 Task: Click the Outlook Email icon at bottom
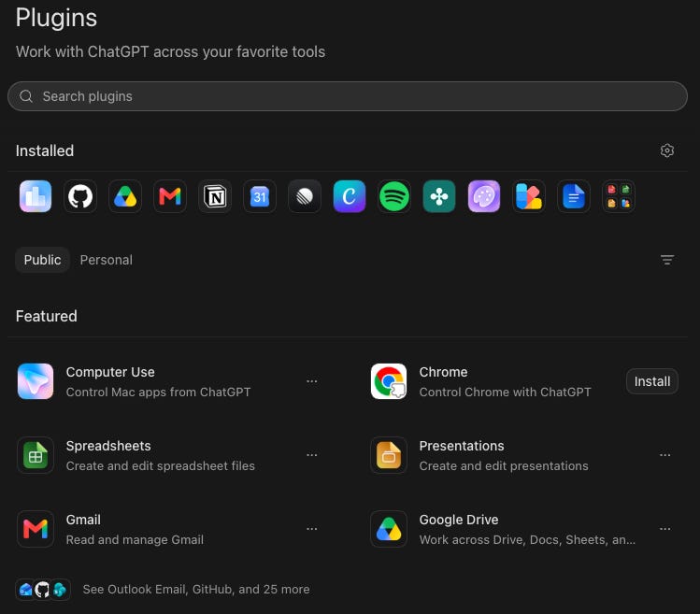pos(25,590)
